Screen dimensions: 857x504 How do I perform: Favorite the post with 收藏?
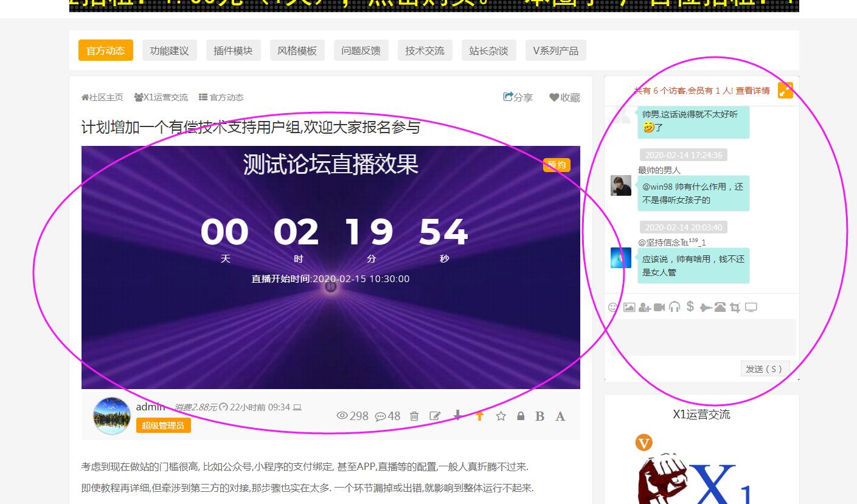tap(564, 97)
